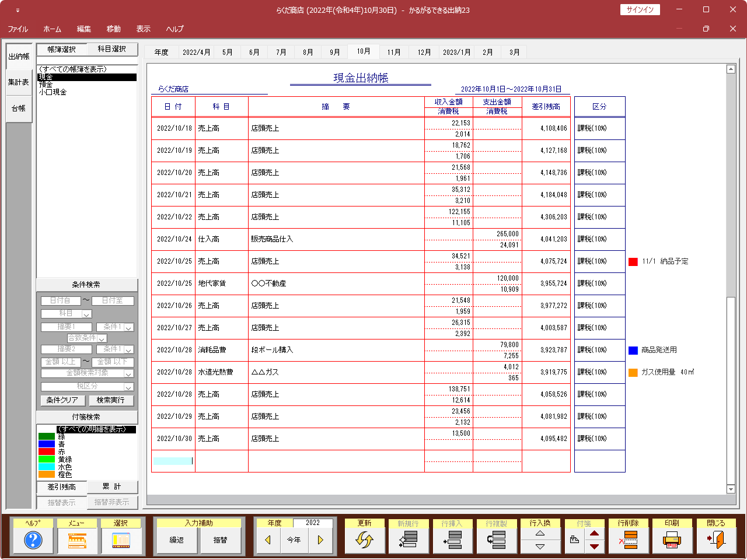The width and height of the screenshot is (747, 560).
Task: Open the 表示 menu
Action: coord(144,29)
